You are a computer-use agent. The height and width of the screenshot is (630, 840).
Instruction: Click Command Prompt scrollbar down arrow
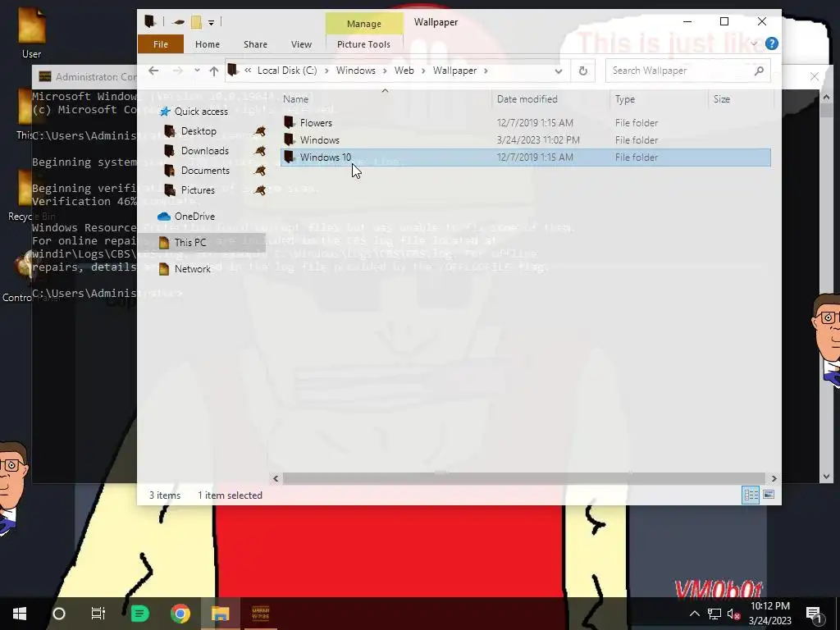(826, 477)
